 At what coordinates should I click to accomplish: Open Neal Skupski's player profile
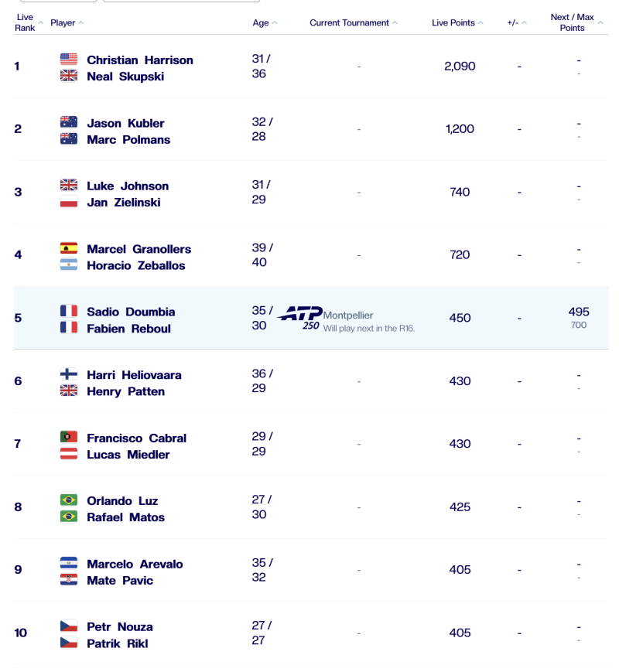click(x=125, y=77)
